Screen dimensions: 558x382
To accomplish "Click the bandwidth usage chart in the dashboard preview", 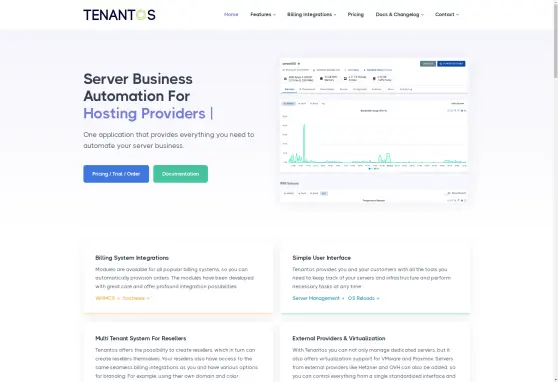I will [374, 138].
